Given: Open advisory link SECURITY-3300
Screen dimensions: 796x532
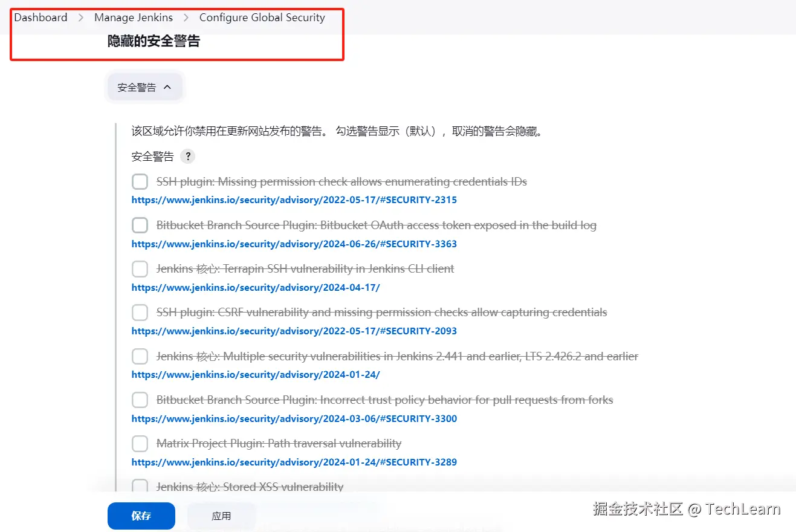Looking at the screenshot, I should pyautogui.click(x=294, y=419).
